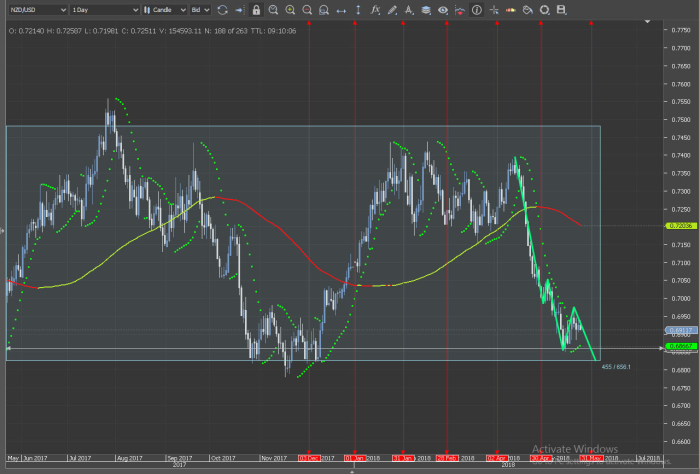Click the 0.6600 price axis label

pyautogui.click(x=681, y=441)
